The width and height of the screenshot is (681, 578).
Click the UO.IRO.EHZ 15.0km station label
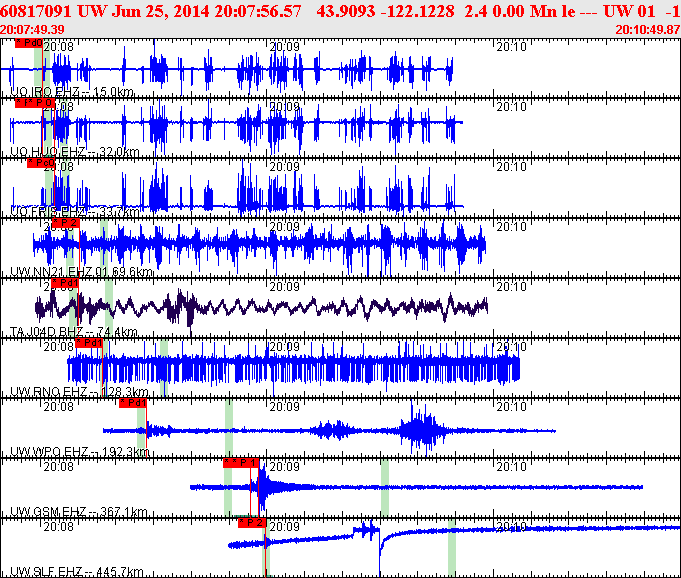click(x=71, y=92)
